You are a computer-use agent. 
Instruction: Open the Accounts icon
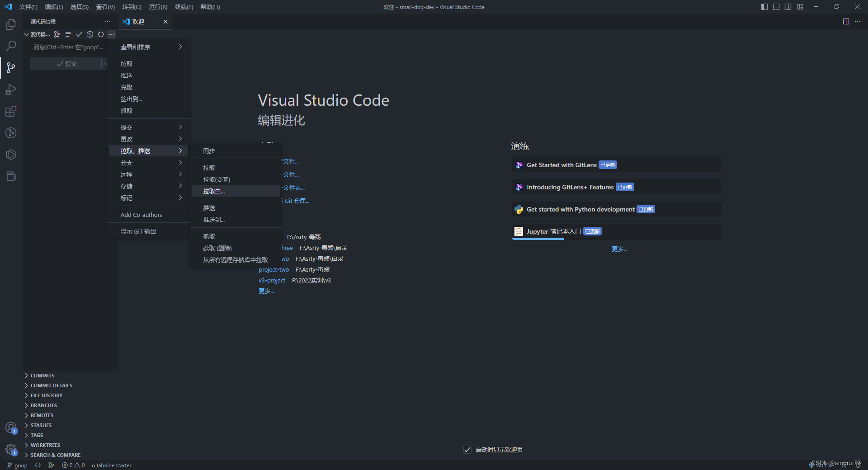(x=11, y=428)
